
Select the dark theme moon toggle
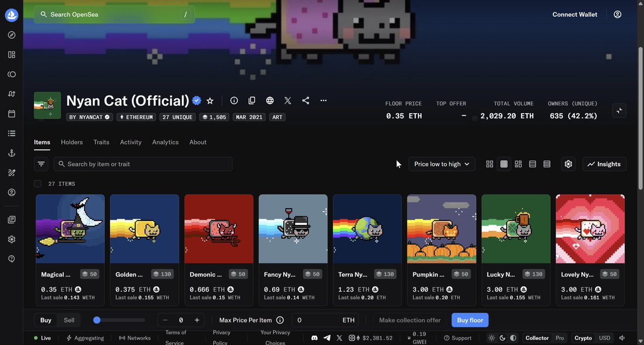[502, 338]
